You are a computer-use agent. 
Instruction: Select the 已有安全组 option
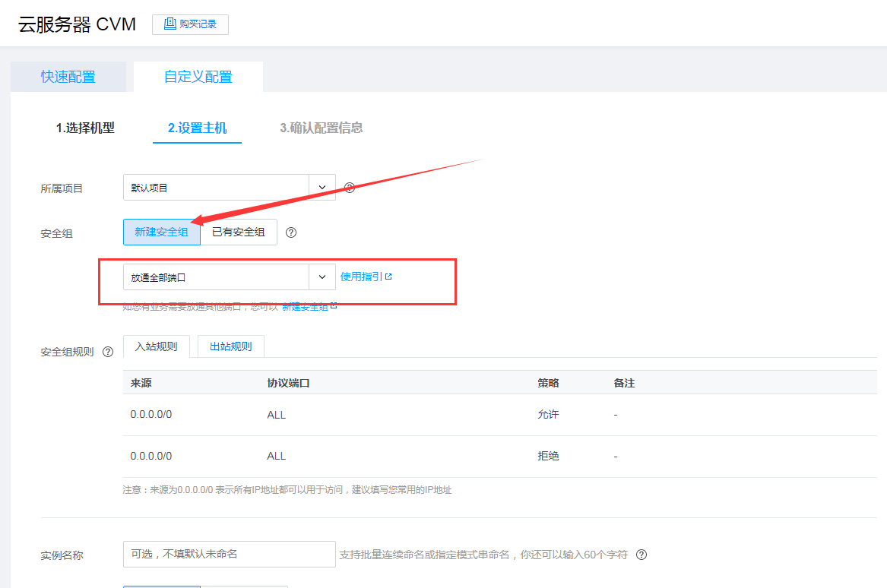pos(238,232)
